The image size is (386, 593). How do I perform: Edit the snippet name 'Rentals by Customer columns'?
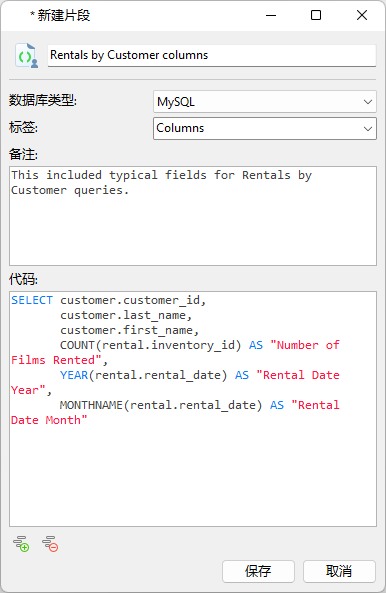(212, 55)
